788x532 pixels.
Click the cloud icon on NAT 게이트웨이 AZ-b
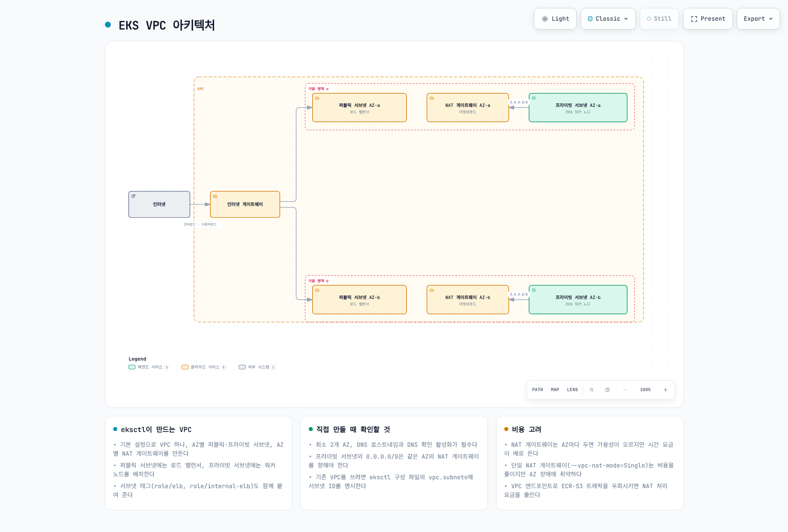[432, 290]
